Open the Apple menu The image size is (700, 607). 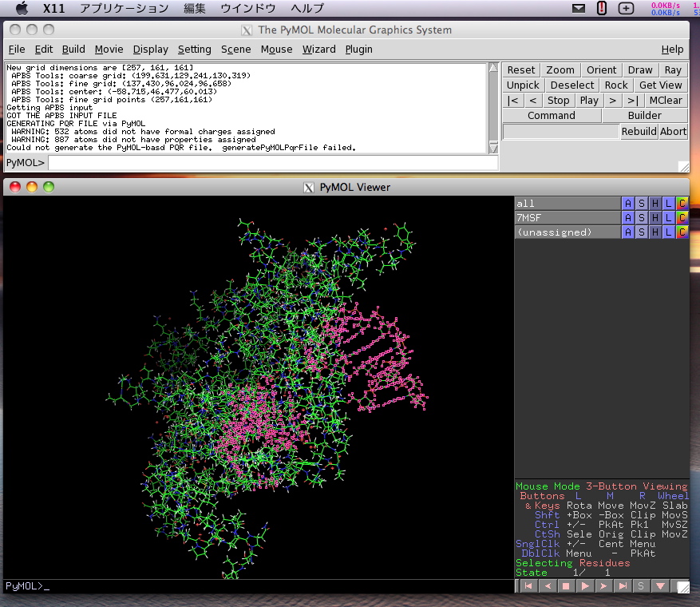click(22, 8)
